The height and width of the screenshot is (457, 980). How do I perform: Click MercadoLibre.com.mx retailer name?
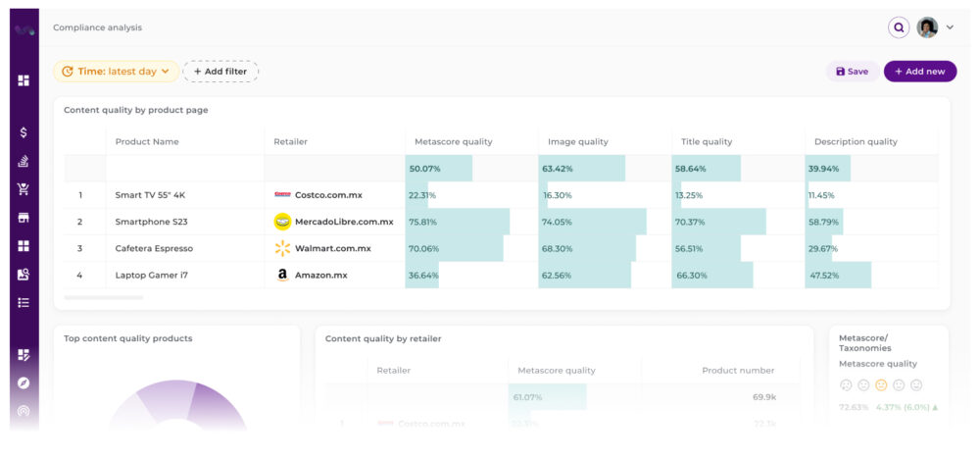[344, 222]
